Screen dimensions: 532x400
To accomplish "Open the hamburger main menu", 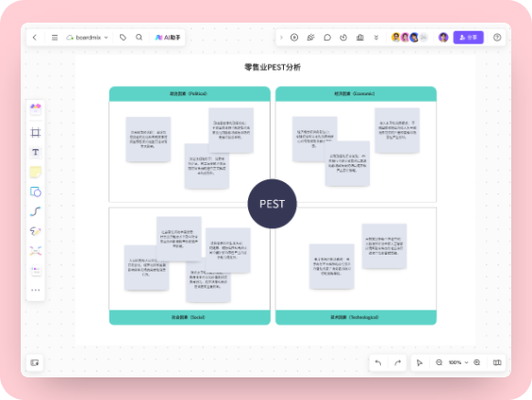I will [55, 38].
